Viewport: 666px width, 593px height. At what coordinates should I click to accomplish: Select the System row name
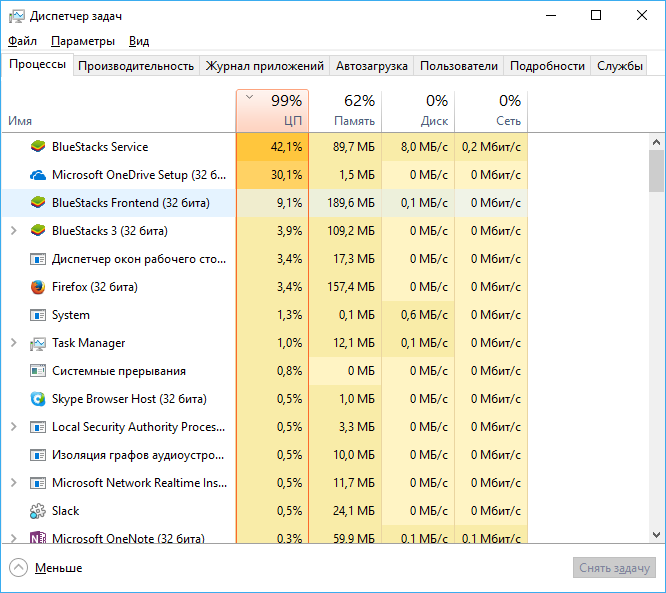pyautogui.click(x=71, y=315)
